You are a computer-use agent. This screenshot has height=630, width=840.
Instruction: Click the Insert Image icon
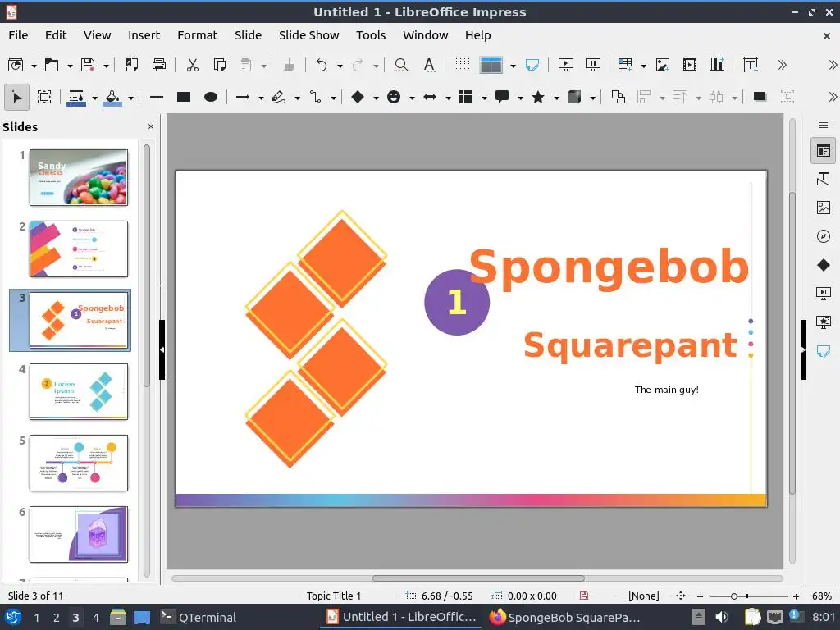(663, 65)
